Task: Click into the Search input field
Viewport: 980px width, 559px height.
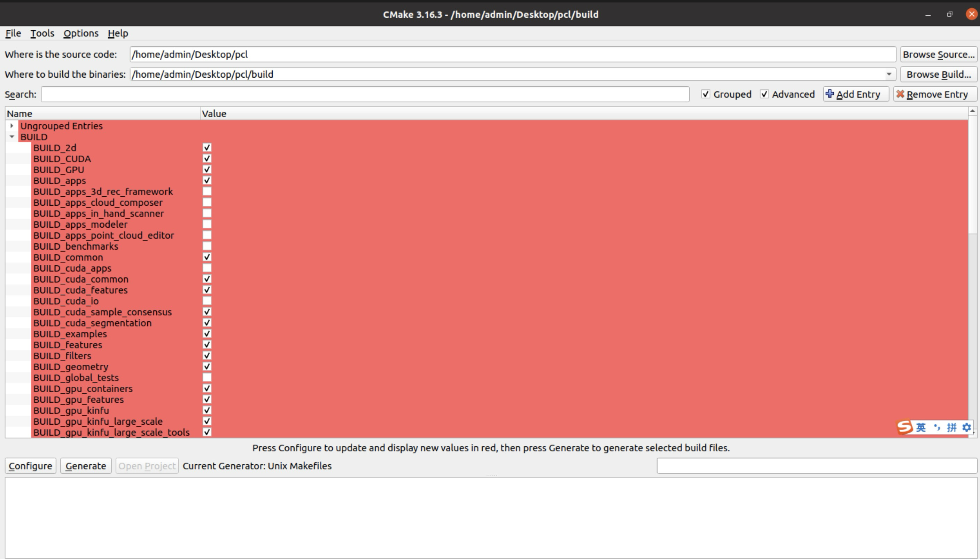Action: pyautogui.click(x=365, y=94)
